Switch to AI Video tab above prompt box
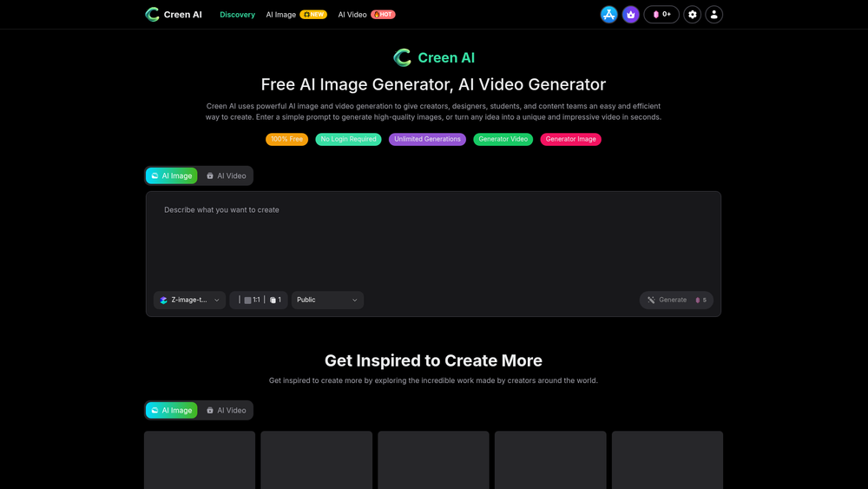Viewport: 868px width, 489px height. (x=226, y=175)
